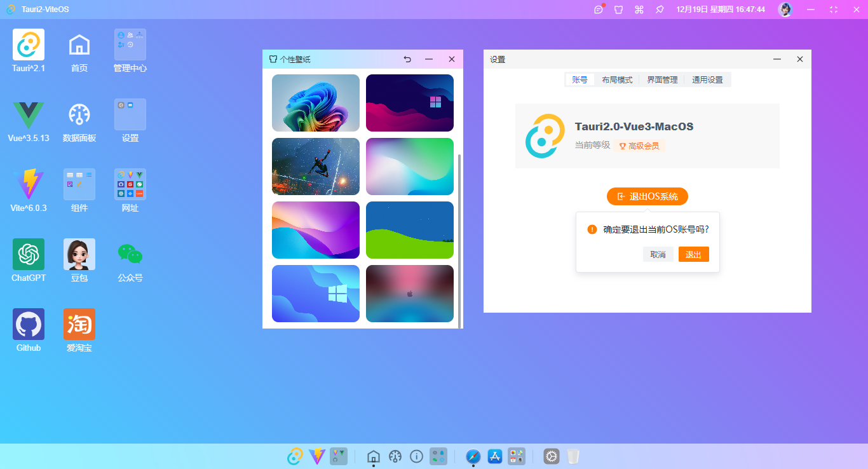
Task: Expand the 管理中心 folder on desktop
Action: 130,44
